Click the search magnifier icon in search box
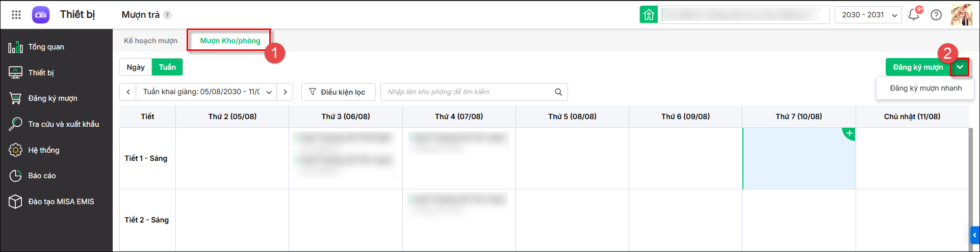980x252 pixels. (558, 92)
